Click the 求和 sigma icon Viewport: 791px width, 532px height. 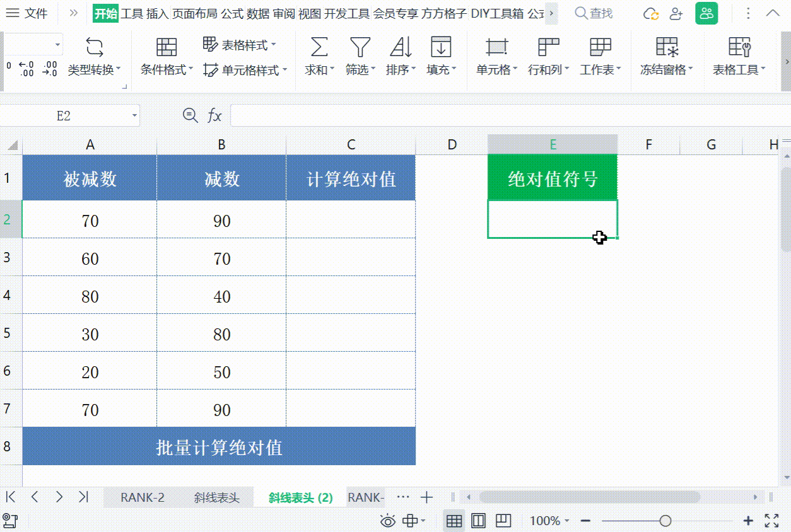(320, 47)
